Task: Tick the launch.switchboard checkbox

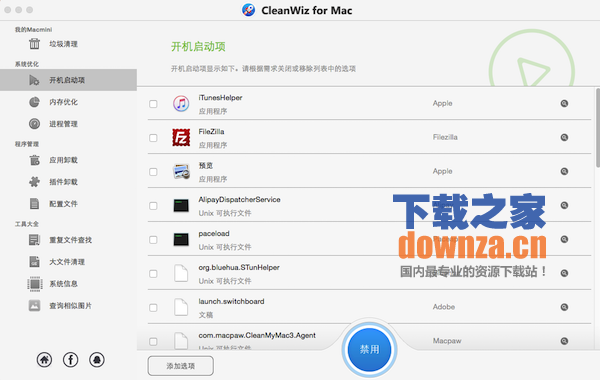Action: point(153,308)
